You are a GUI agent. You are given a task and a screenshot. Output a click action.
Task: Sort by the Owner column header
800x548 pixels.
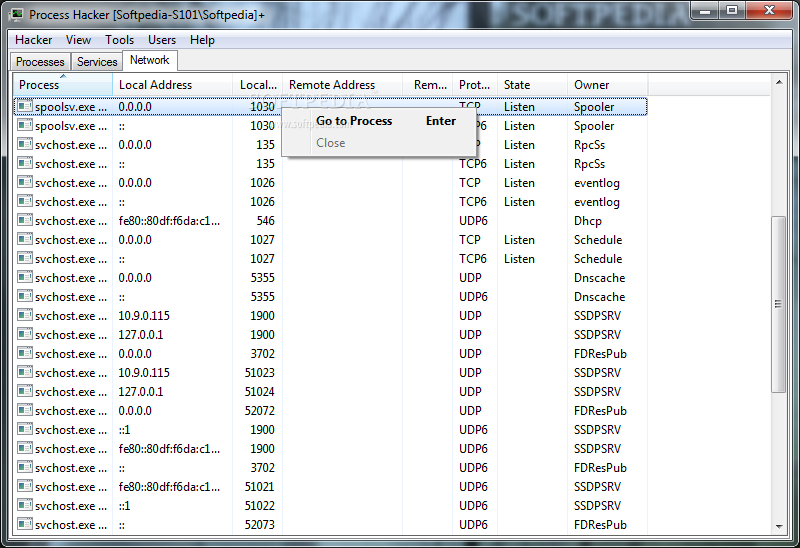608,85
